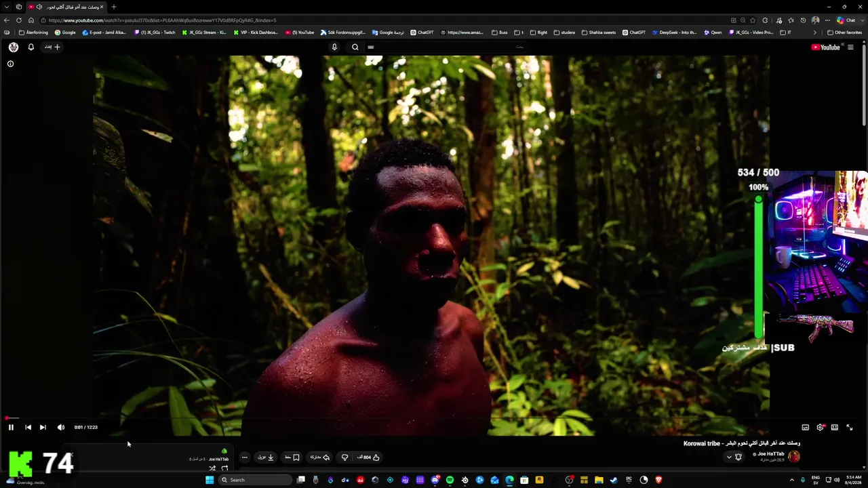Open the flight bookmarks folder
868x488 pixels.
pos(538,33)
